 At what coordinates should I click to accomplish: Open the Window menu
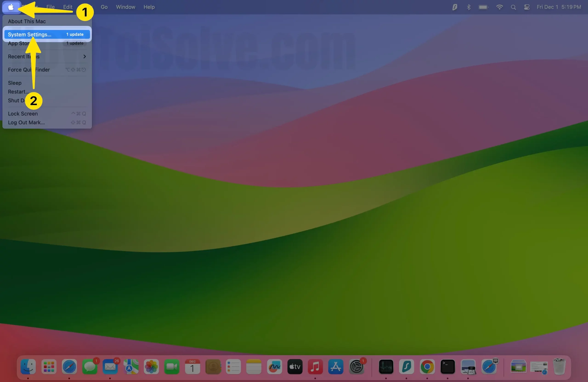tap(125, 7)
